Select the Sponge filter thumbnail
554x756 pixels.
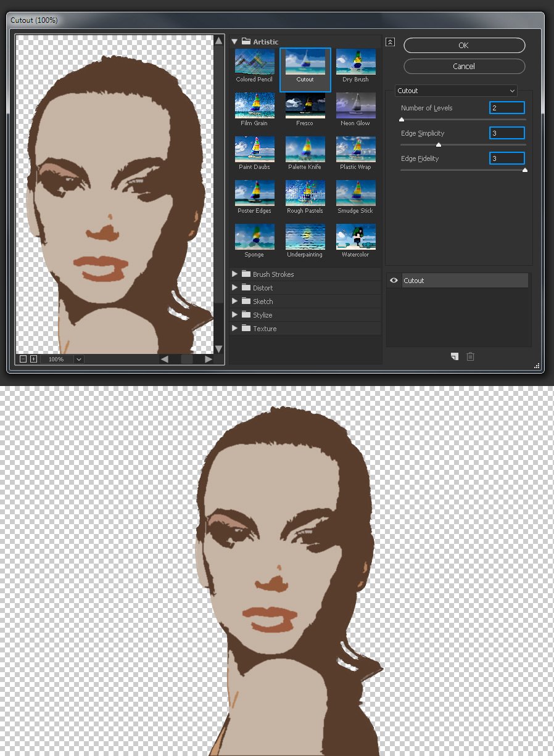pyautogui.click(x=254, y=237)
